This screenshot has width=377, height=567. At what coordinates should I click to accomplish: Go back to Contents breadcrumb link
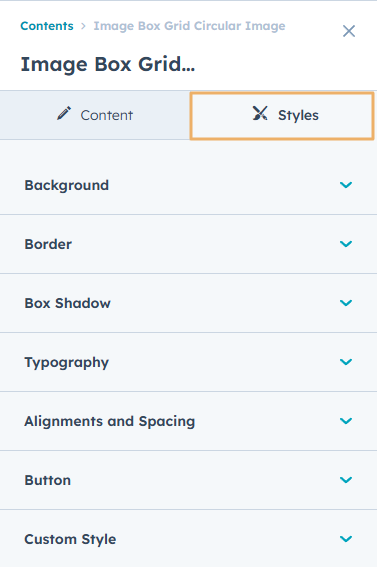pyautogui.click(x=47, y=26)
